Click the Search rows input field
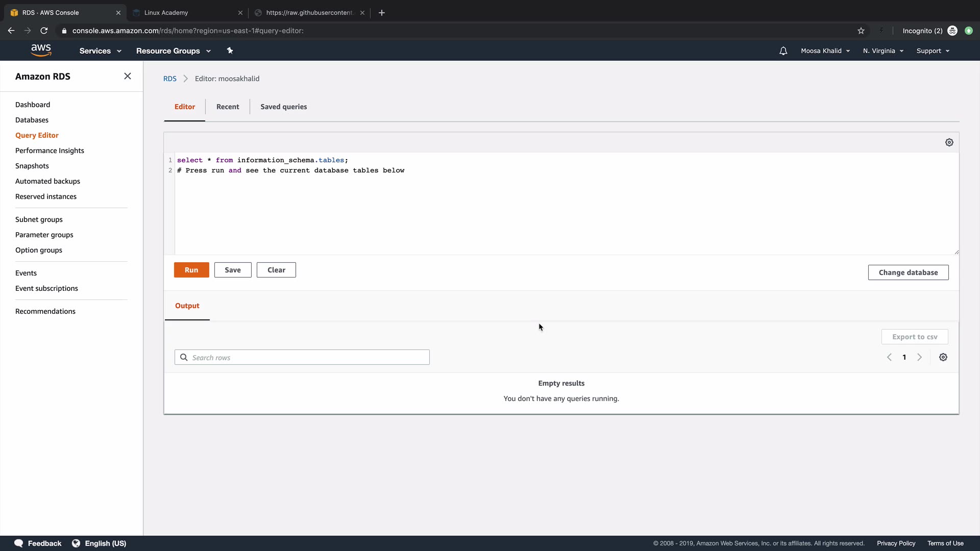The image size is (980, 551). pos(302,357)
